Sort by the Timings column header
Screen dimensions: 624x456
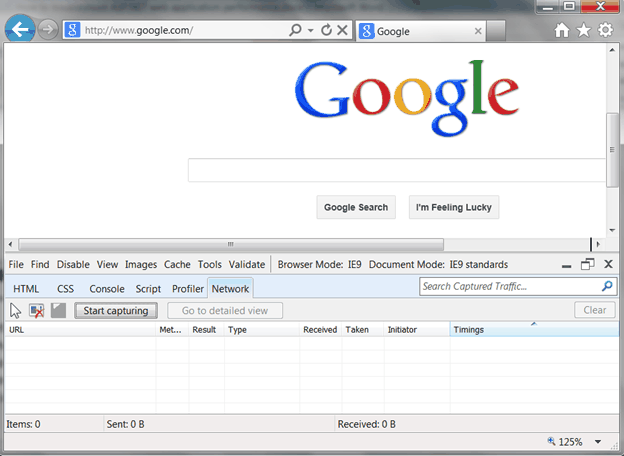coord(534,330)
